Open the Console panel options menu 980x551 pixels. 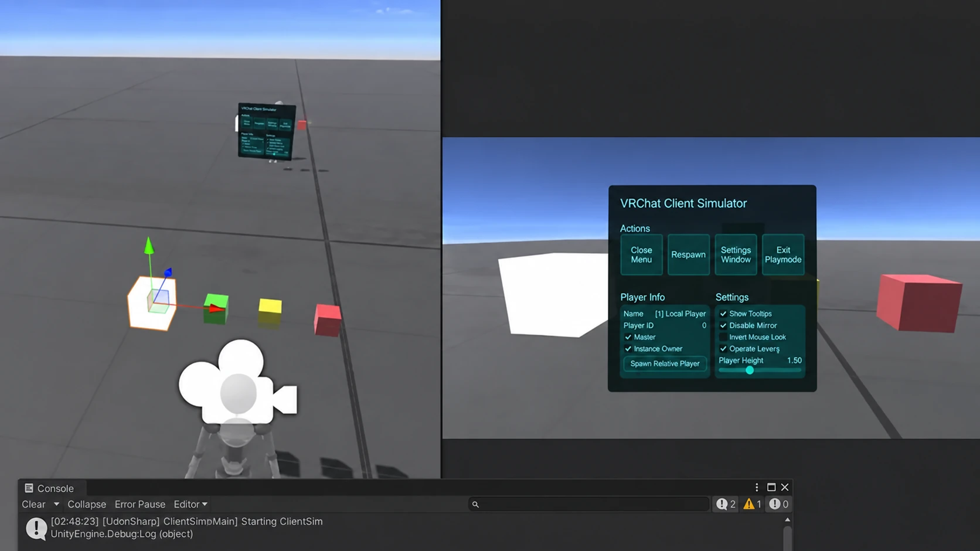click(757, 488)
